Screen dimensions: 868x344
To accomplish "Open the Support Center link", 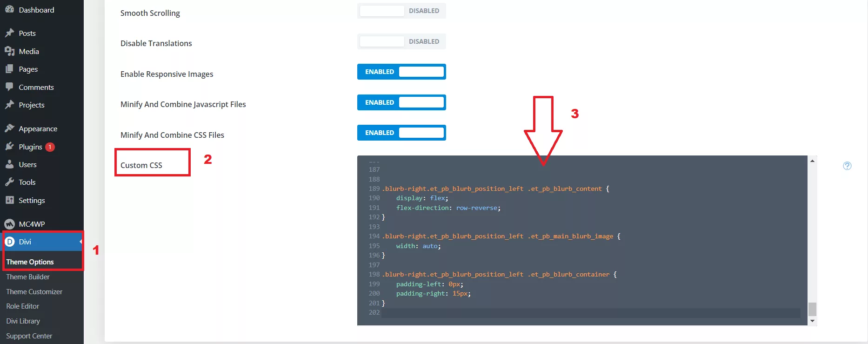I will tap(29, 336).
